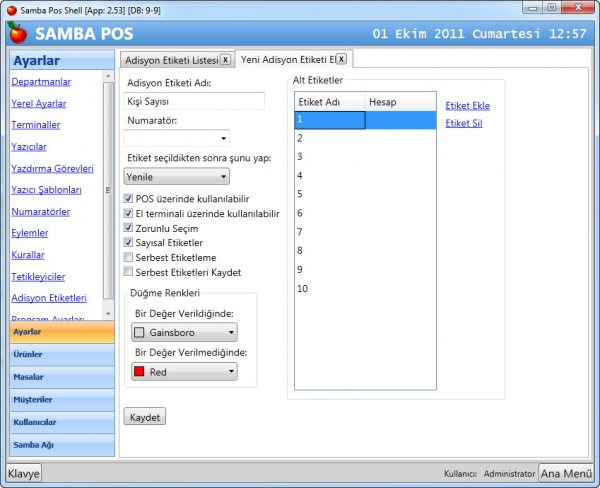Select label row 6 in Alt Etiketler
Screen dimensions: 600x488
[365, 213]
